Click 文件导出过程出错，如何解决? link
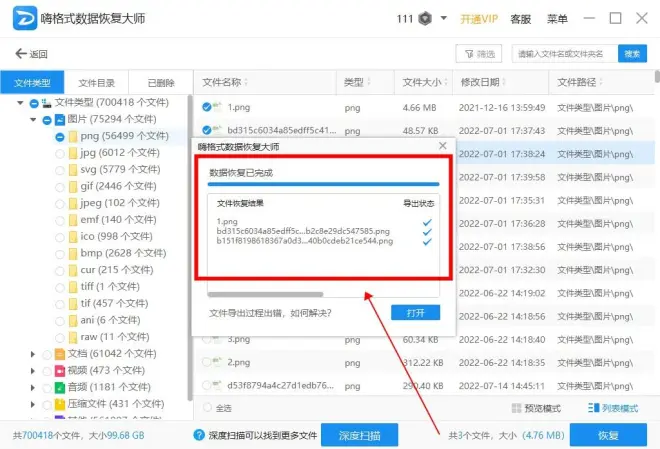 pyautogui.click(x=270, y=313)
